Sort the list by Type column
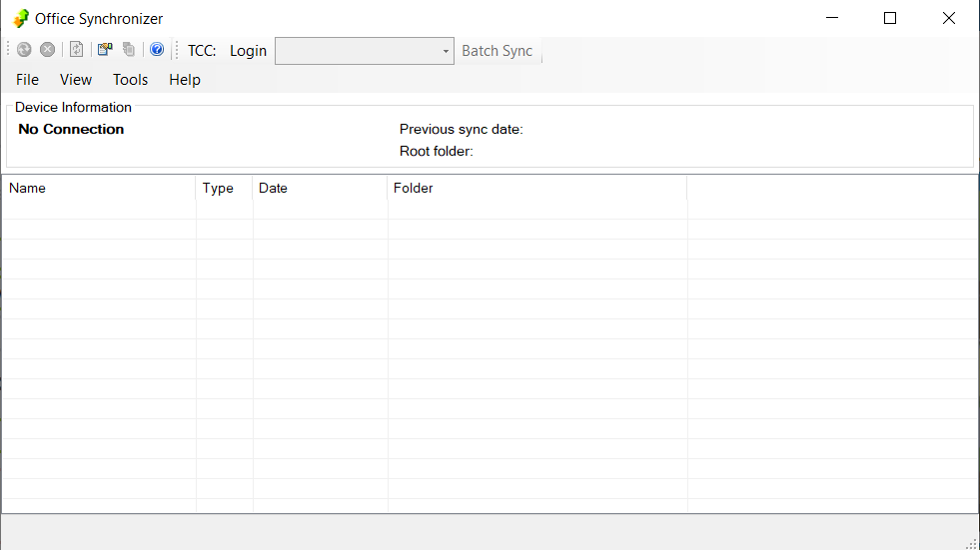Screen dimensions: 980x550 coord(225,188)
